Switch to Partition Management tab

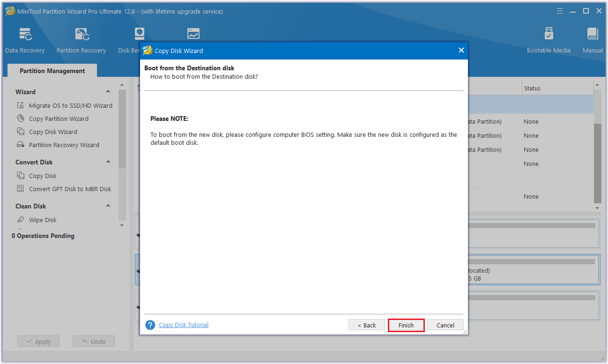click(x=52, y=71)
